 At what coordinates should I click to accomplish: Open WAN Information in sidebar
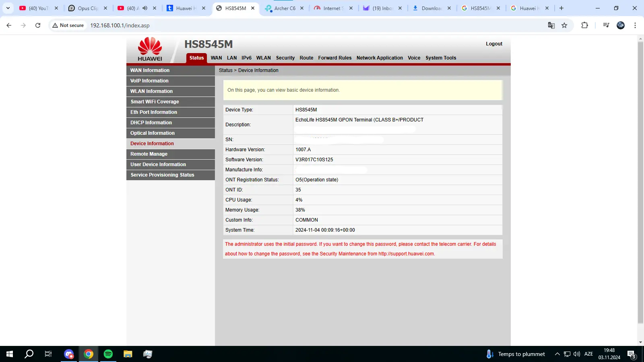click(171, 70)
